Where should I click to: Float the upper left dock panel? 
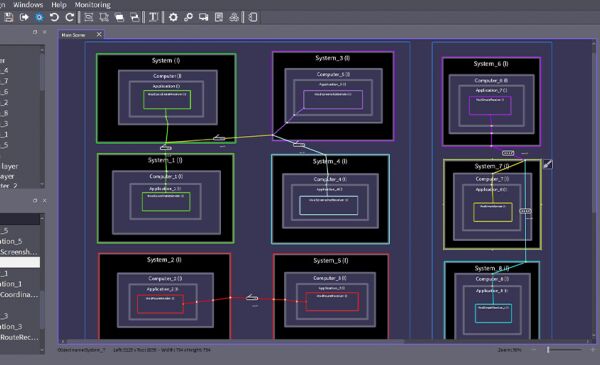35,32
